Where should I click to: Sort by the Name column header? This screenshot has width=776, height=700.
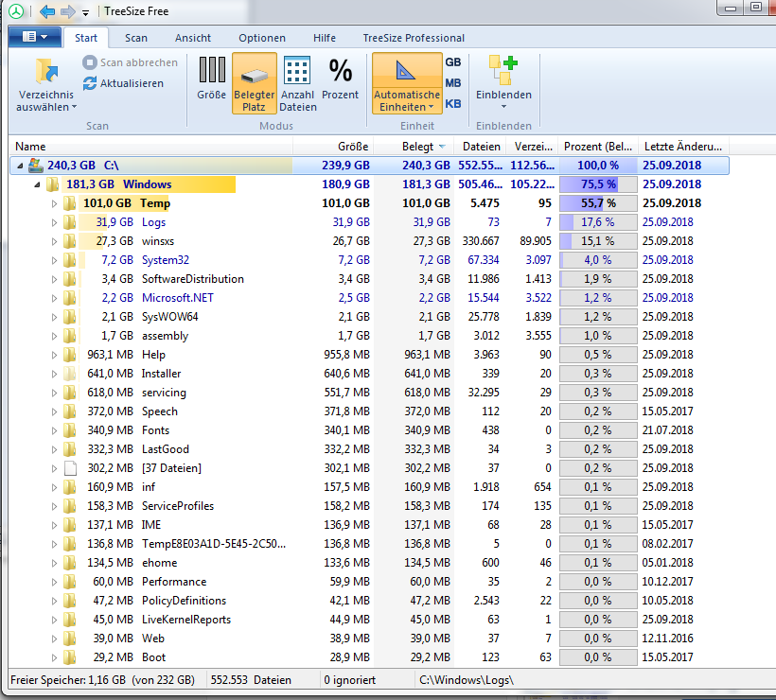151,147
